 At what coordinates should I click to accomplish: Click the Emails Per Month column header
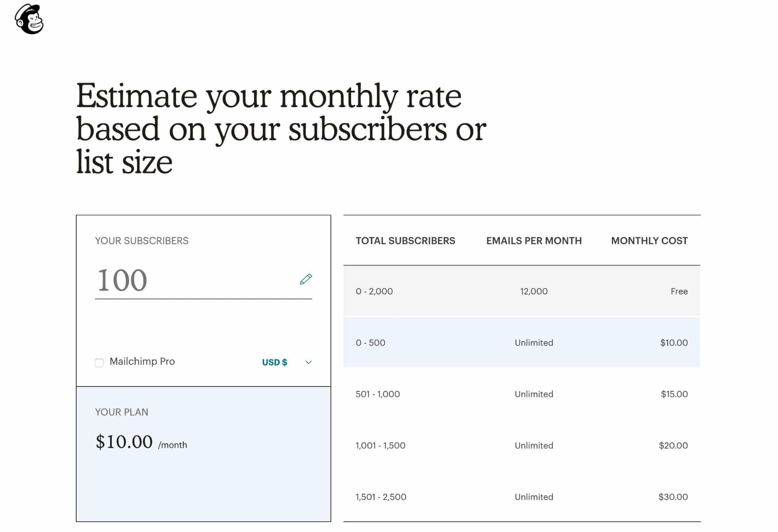tap(534, 241)
